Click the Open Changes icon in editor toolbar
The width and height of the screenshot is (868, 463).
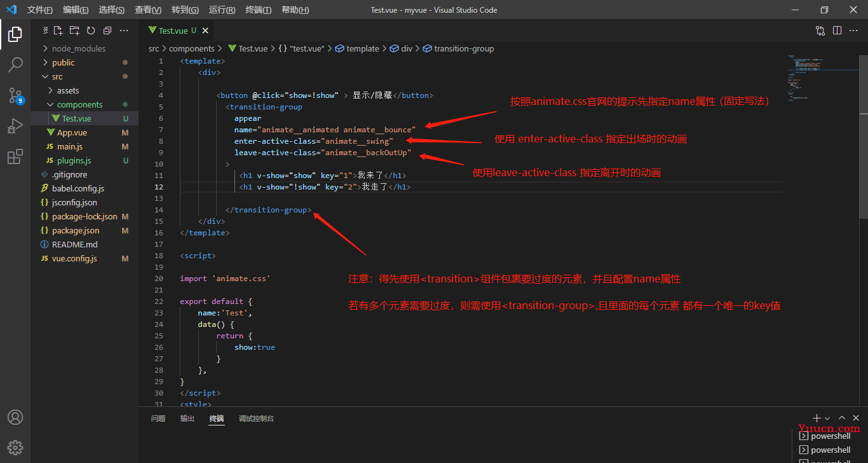[820, 31]
